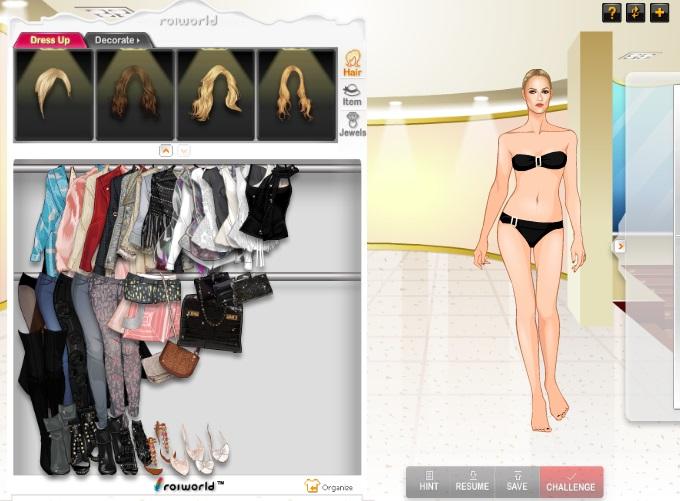This screenshot has height=501, width=680.
Task: Click the red CHALLENGE button
Action: [x=571, y=481]
